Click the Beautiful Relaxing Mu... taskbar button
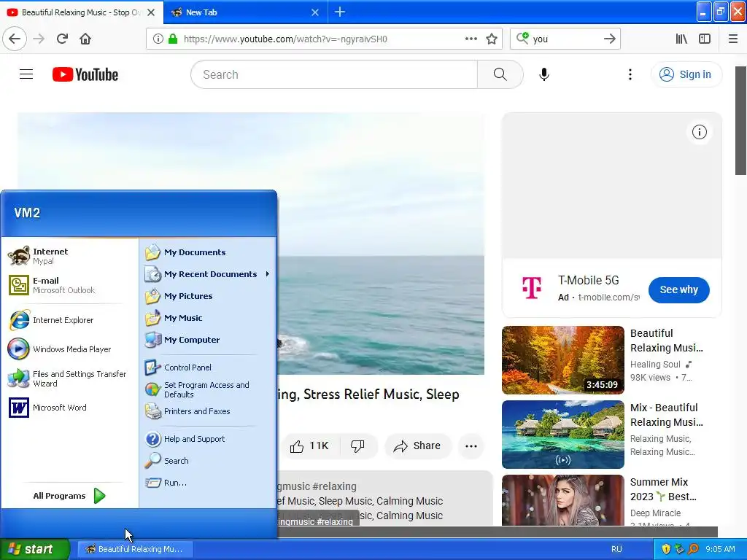This screenshot has width=747, height=560. 134,549
